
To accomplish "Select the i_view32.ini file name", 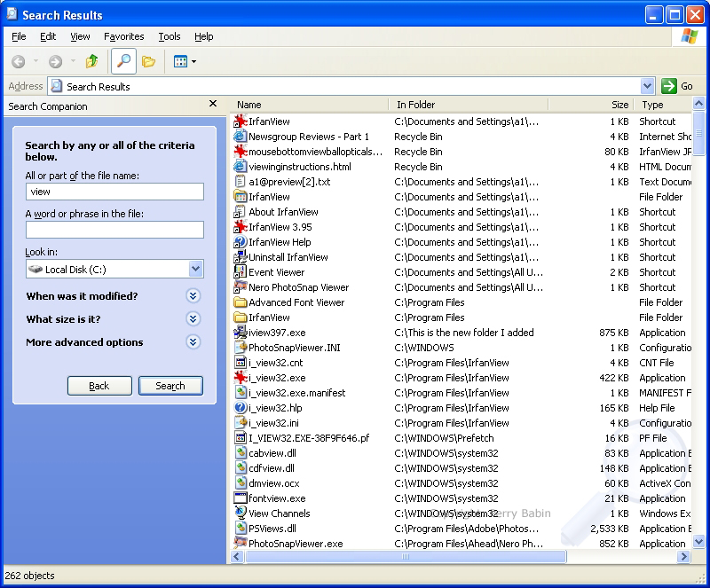I will 273,423.
